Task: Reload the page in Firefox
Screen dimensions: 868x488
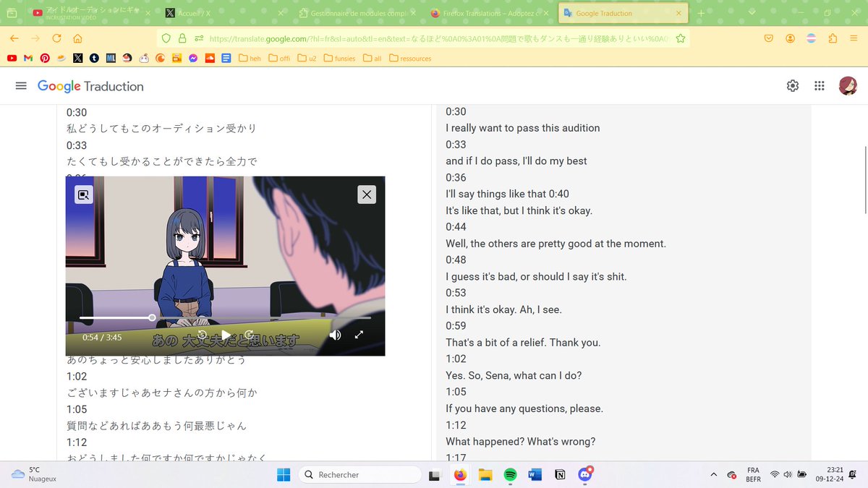Action: [56, 38]
